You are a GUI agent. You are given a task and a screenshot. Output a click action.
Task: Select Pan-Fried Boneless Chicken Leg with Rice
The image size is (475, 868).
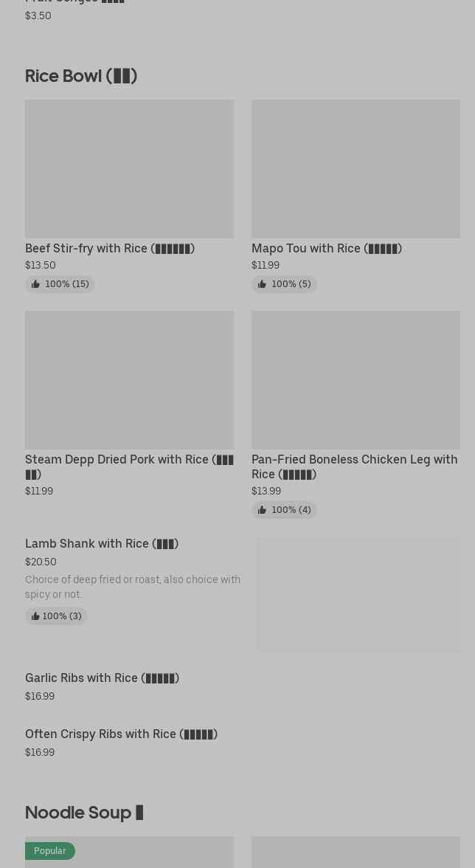354,466
